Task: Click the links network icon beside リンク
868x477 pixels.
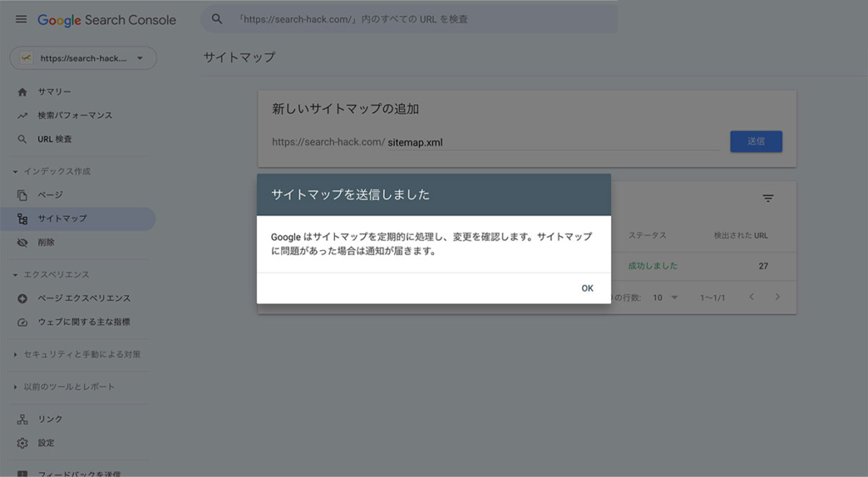Action: point(22,419)
